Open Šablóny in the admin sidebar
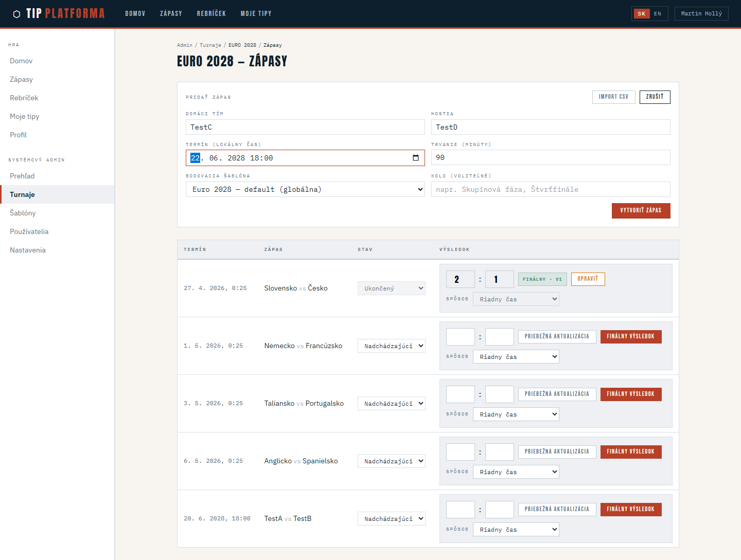 pyautogui.click(x=23, y=213)
